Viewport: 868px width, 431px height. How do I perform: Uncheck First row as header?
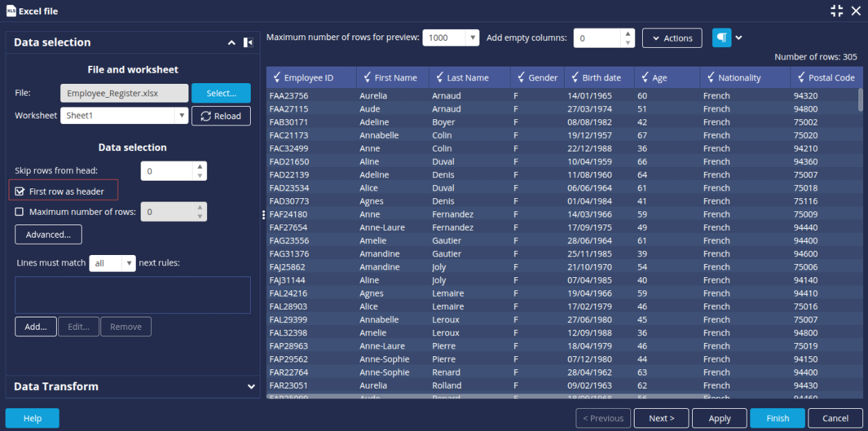tap(20, 191)
